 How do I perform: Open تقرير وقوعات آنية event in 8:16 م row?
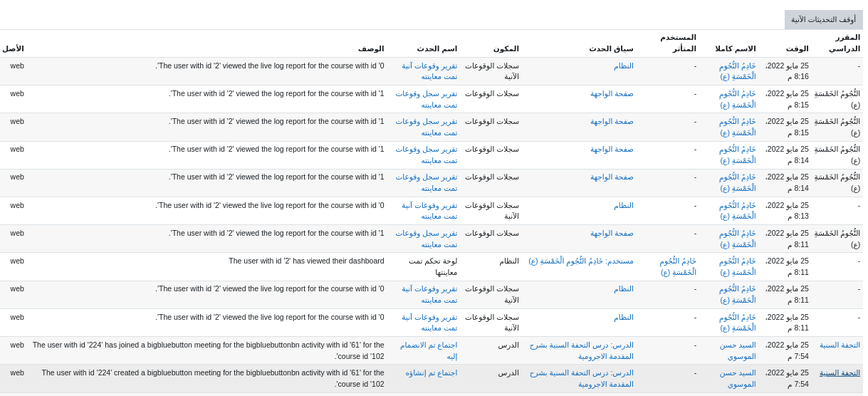(x=429, y=71)
